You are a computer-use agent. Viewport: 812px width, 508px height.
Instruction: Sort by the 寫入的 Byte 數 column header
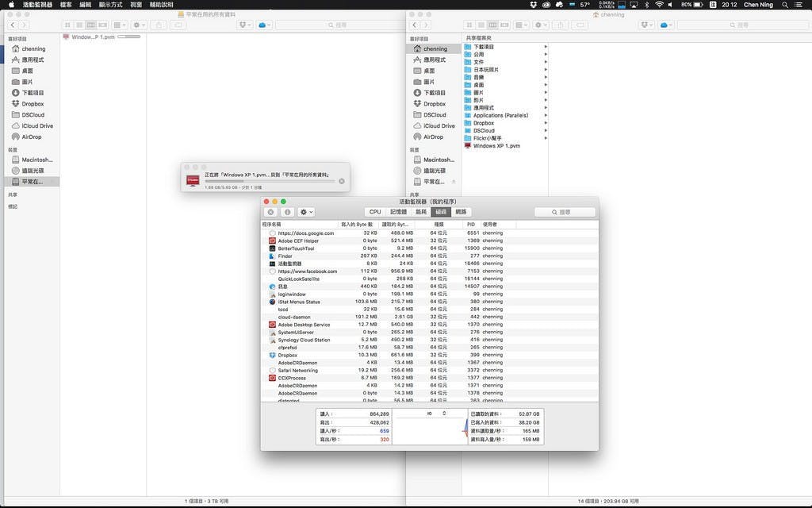click(358, 225)
